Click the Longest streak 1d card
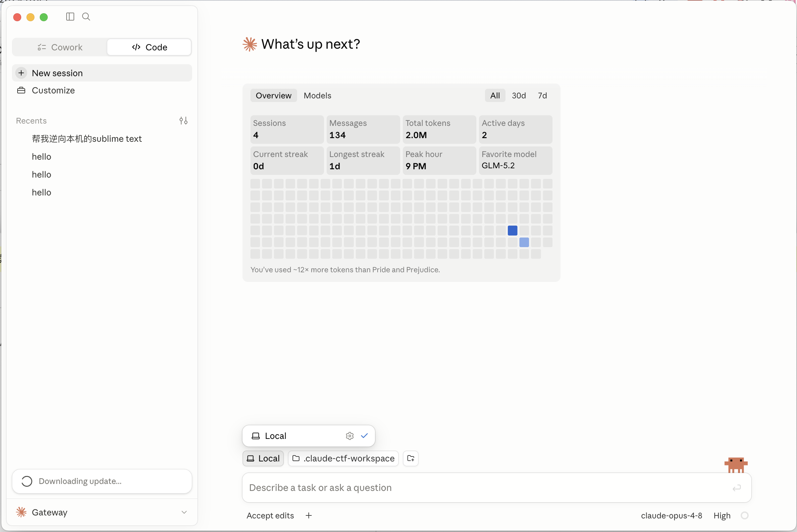 coord(363,160)
